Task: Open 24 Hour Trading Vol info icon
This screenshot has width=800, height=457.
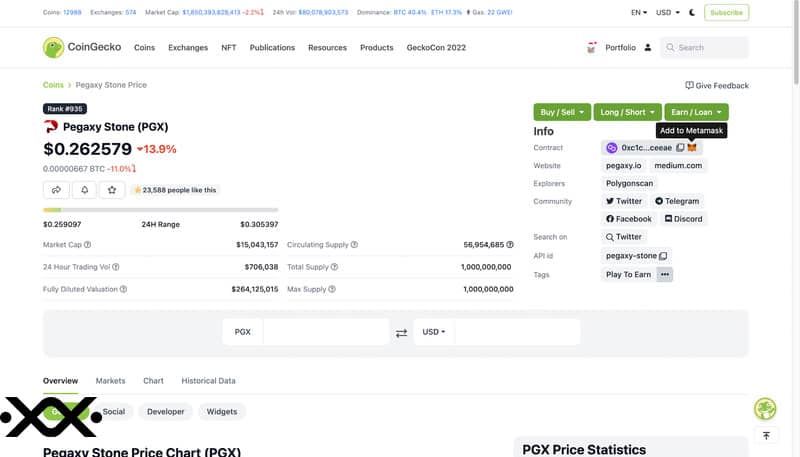Action: pyautogui.click(x=116, y=267)
